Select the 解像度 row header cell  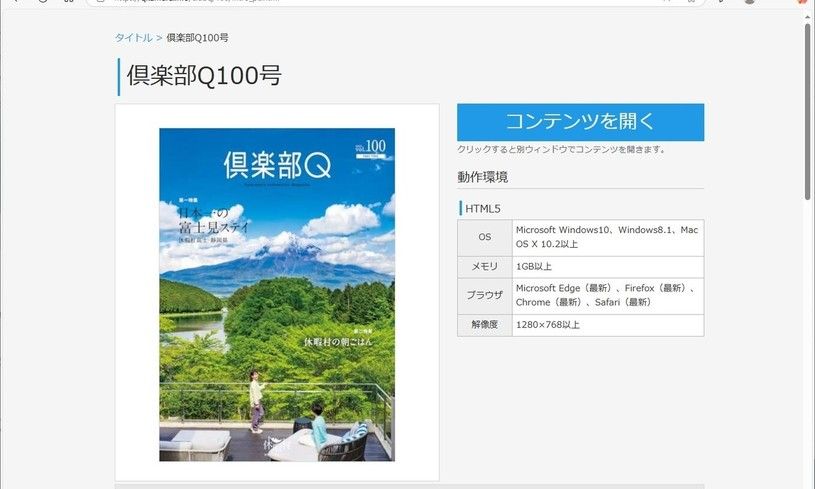click(485, 325)
